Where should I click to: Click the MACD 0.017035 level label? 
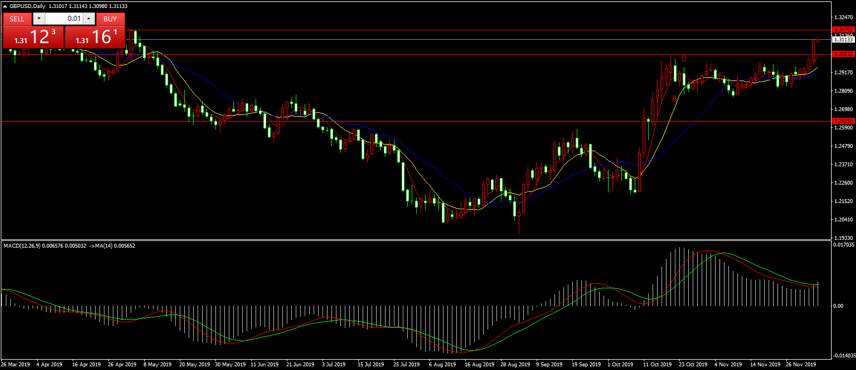pos(845,244)
